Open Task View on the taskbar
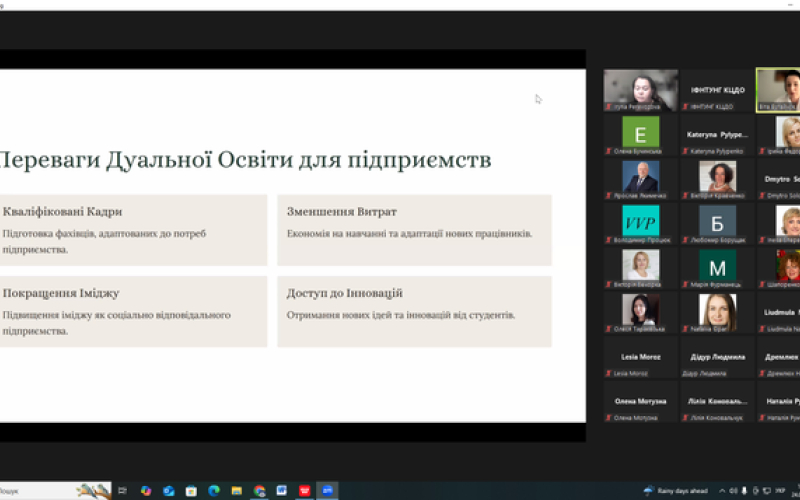Image resolution: width=800 pixels, height=500 pixels. click(122, 491)
